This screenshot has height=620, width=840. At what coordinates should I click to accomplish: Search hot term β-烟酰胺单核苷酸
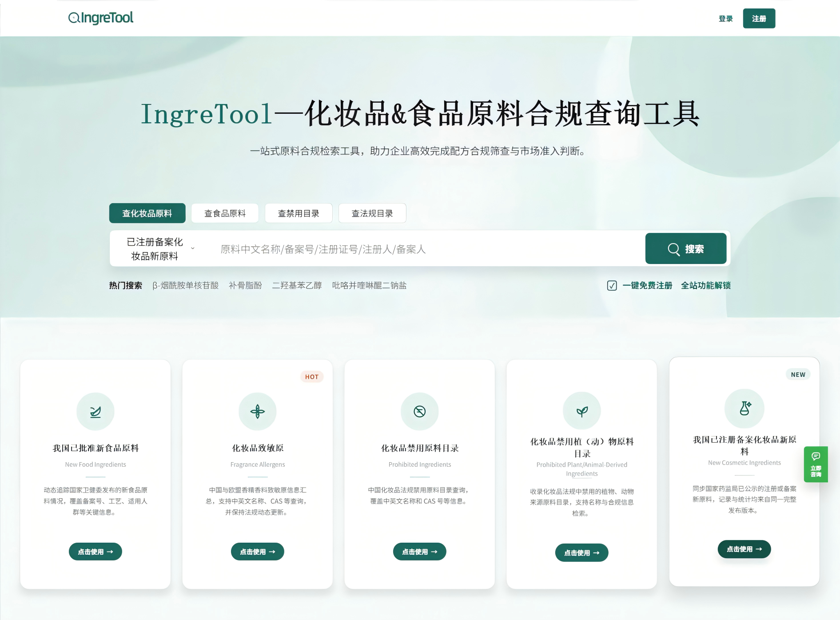(x=186, y=285)
